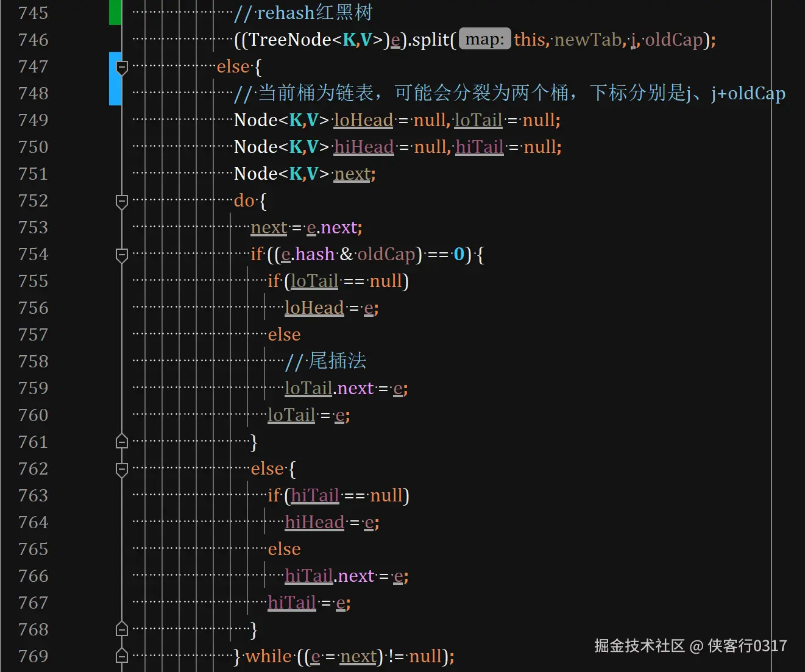Click the 'else' keyword on line 765
The height and width of the screenshot is (672, 805).
285,549
